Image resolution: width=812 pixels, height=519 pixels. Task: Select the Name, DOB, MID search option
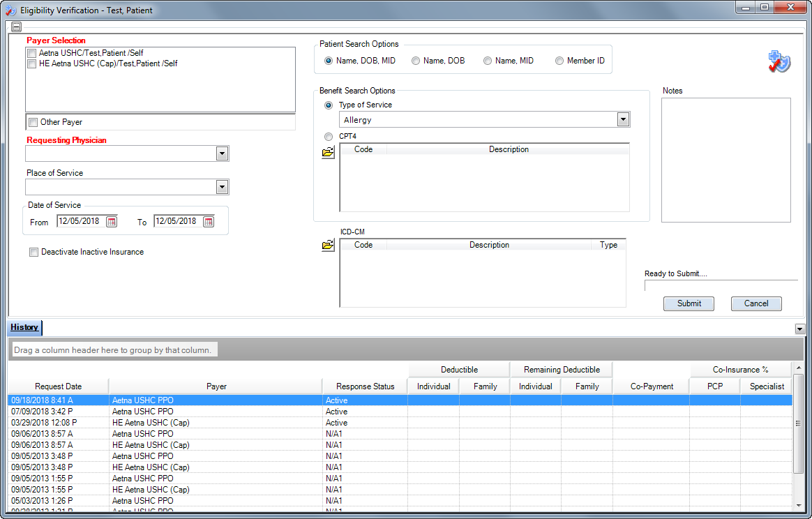point(329,61)
